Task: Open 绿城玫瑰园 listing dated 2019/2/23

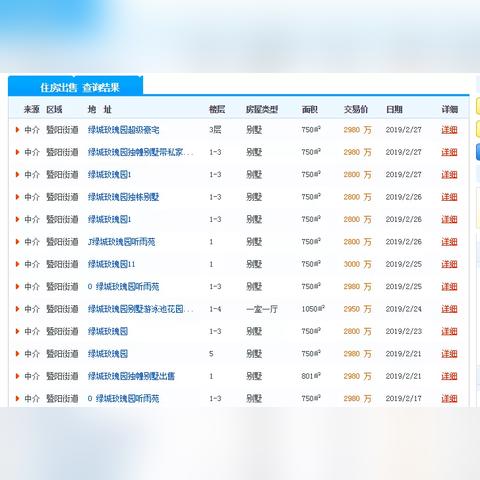Action: click(108, 331)
